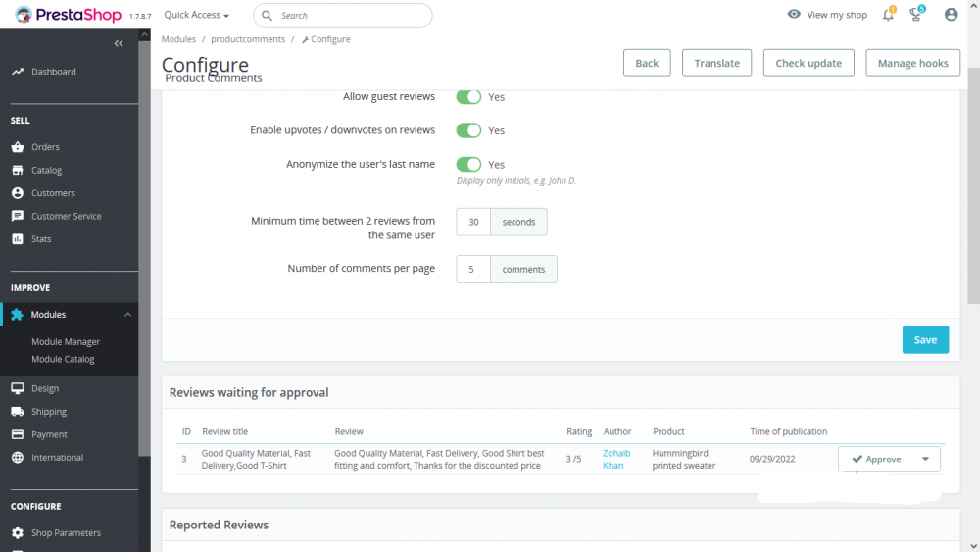Toggle Allow guest reviews switch
The width and height of the screenshot is (980, 552).
point(468,97)
